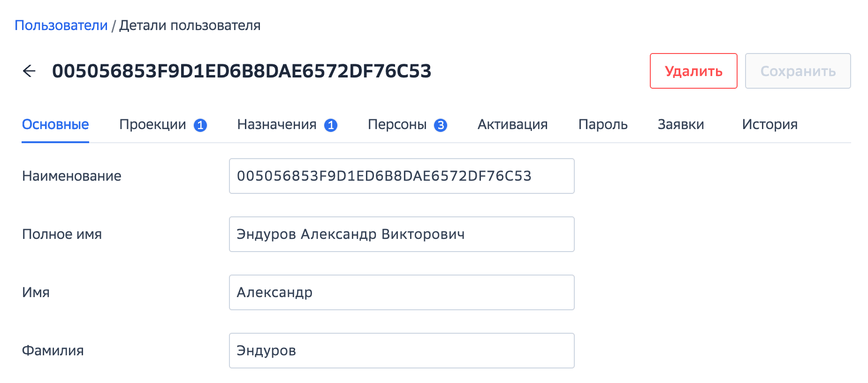868x383 pixels.
Task: Focus the Наименование input field
Action: (402, 176)
